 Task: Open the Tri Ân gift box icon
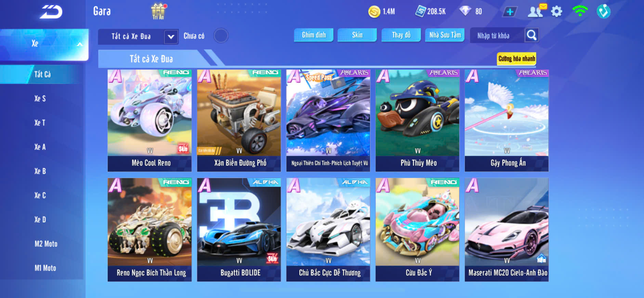(158, 11)
